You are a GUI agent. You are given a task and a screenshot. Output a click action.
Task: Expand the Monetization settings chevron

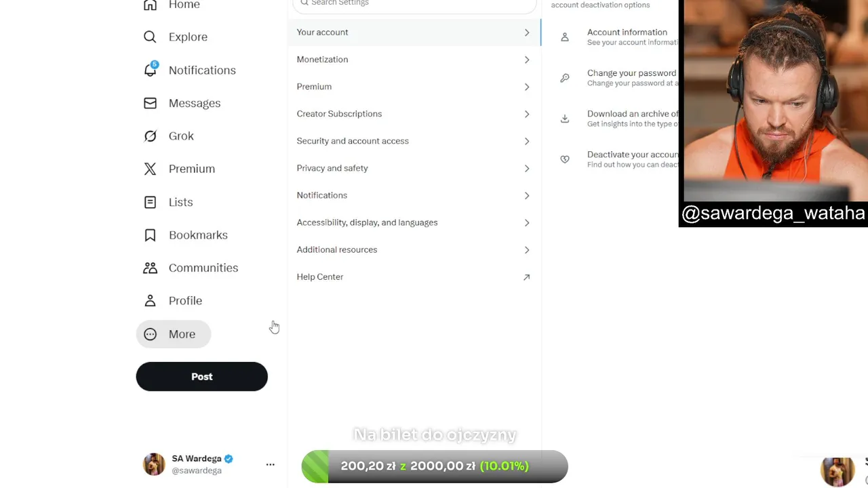(526, 60)
